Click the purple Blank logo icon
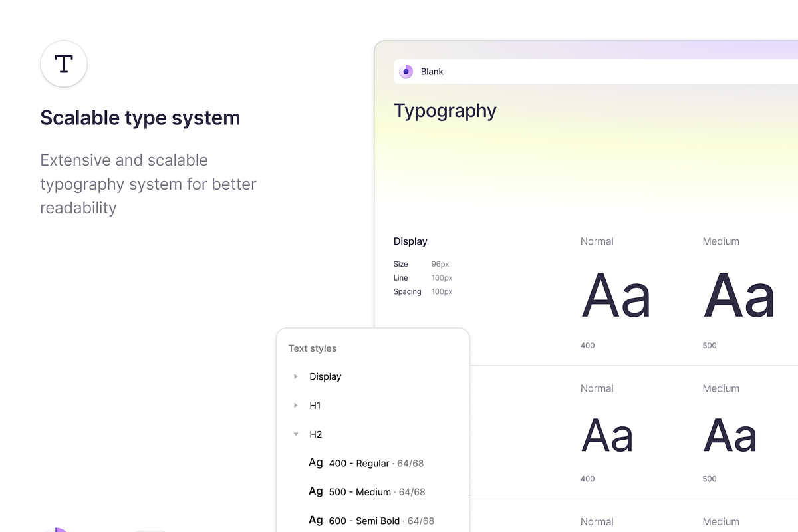This screenshot has width=798, height=532. [x=406, y=72]
